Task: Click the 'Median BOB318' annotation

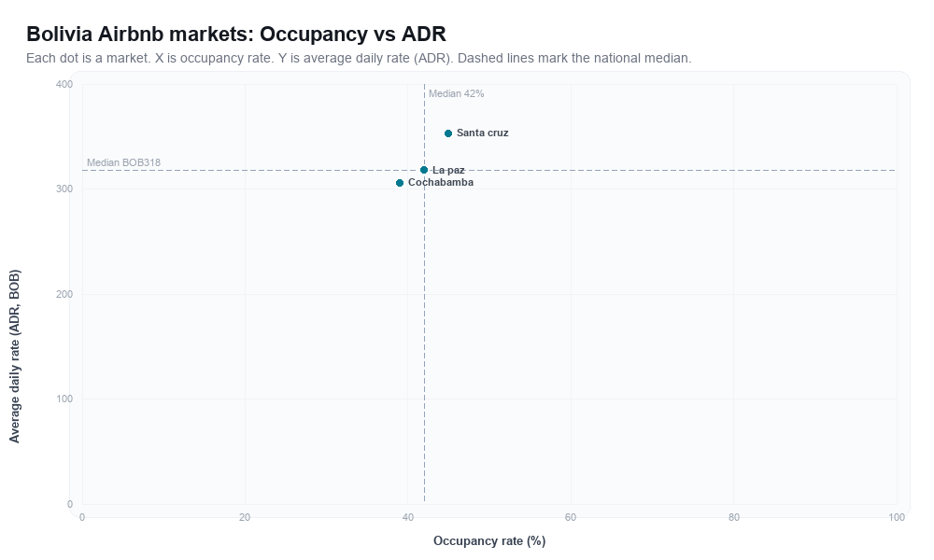Action: pos(124,162)
